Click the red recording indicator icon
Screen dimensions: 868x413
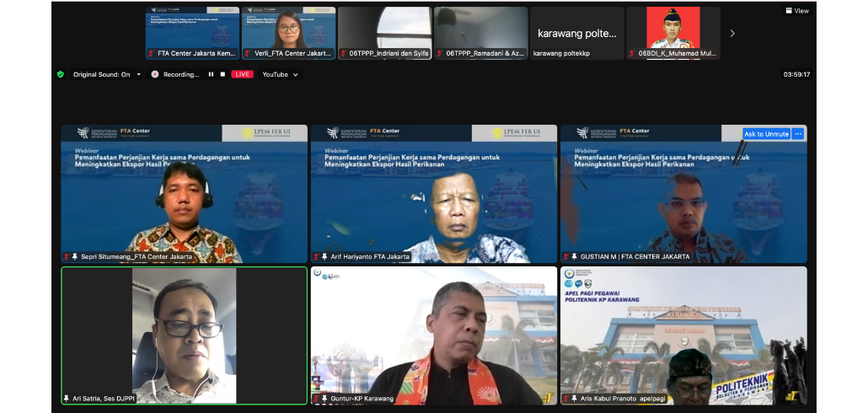[x=155, y=74]
